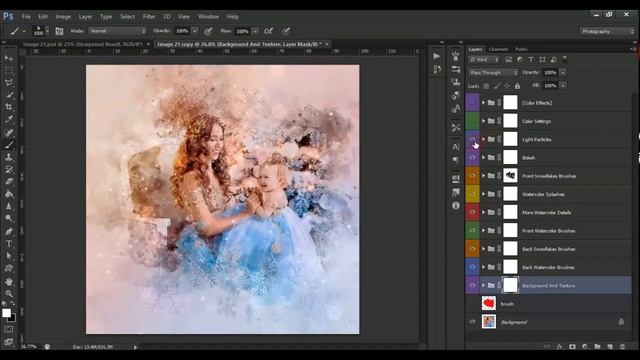The height and width of the screenshot is (360, 640).
Task: Open the layer Opacity slider dropdown
Action: coord(563,73)
